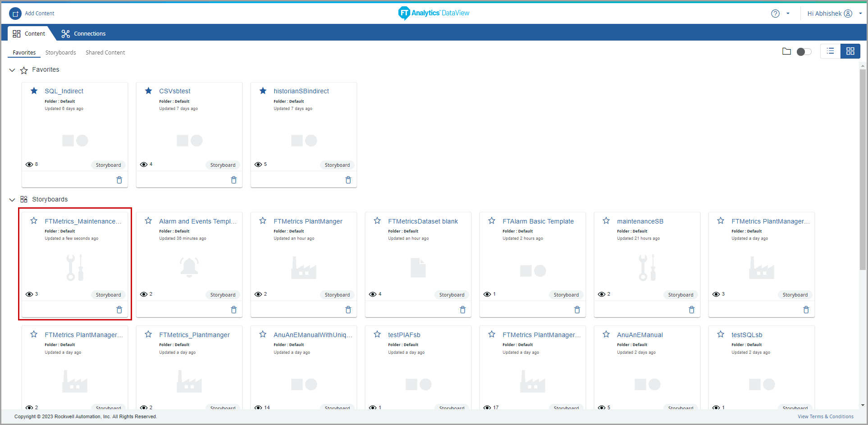Collapse the Storyboards section chevron
The image size is (868, 425).
point(12,200)
